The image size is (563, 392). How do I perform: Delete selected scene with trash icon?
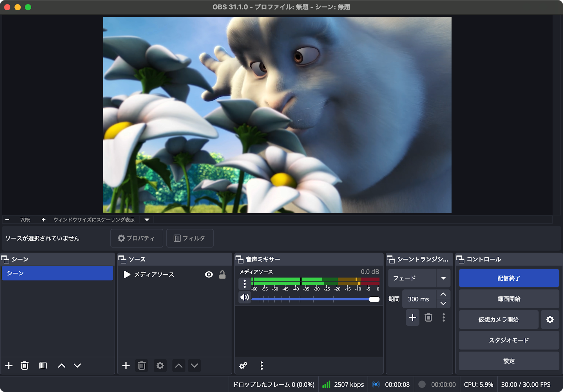[24, 366]
